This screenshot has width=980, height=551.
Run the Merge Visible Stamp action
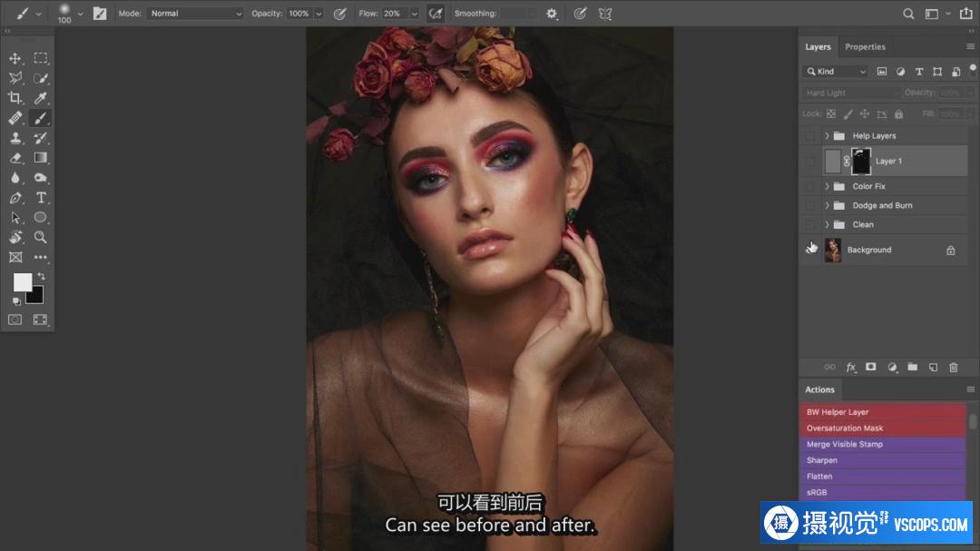(883, 444)
